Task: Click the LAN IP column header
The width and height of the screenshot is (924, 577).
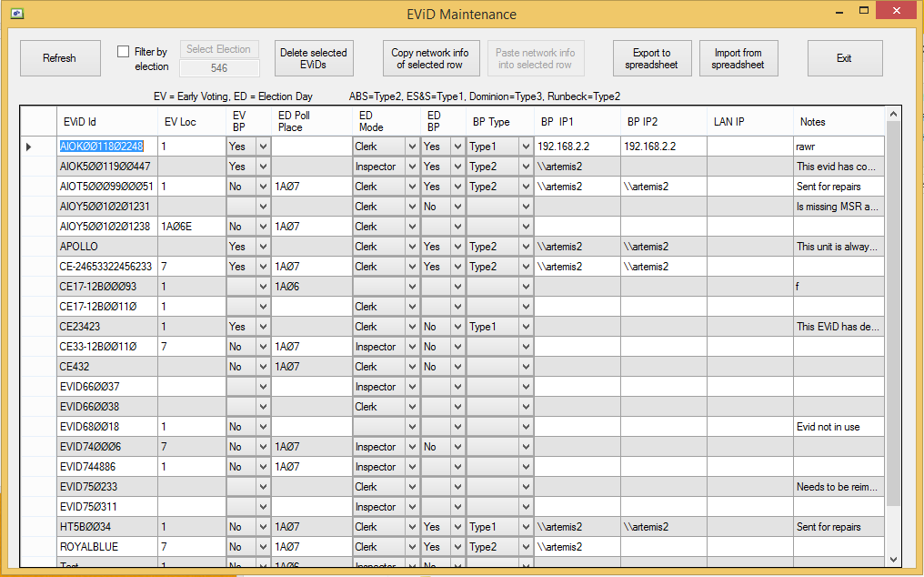Action: 750,122
